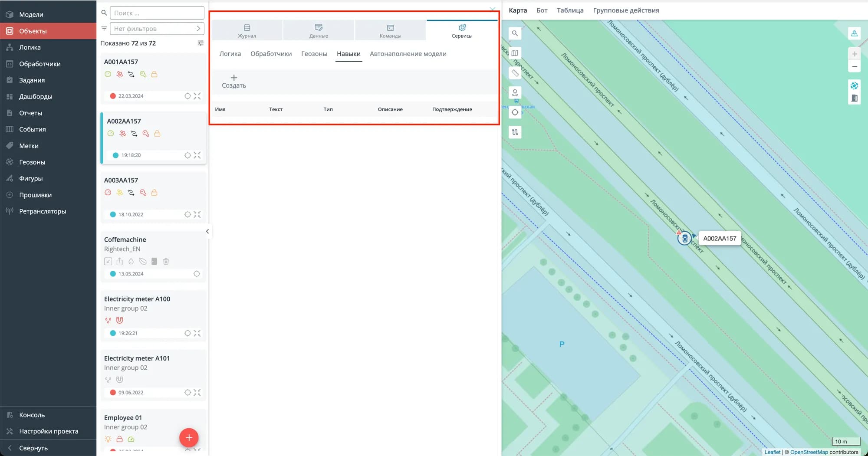The image size is (868, 456).
Task: Click the map search magnifier icon
Action: [515, 33]
